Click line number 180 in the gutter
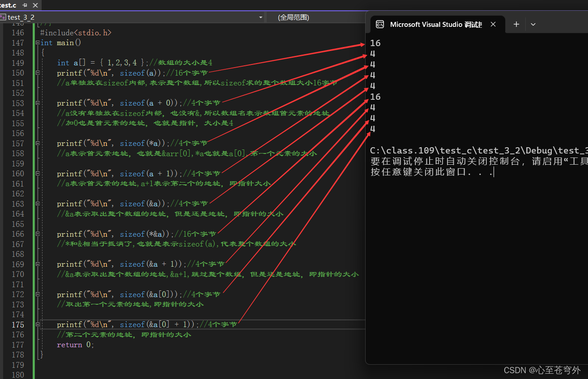The height and width of the screenshot is (379, 588). 18,375
